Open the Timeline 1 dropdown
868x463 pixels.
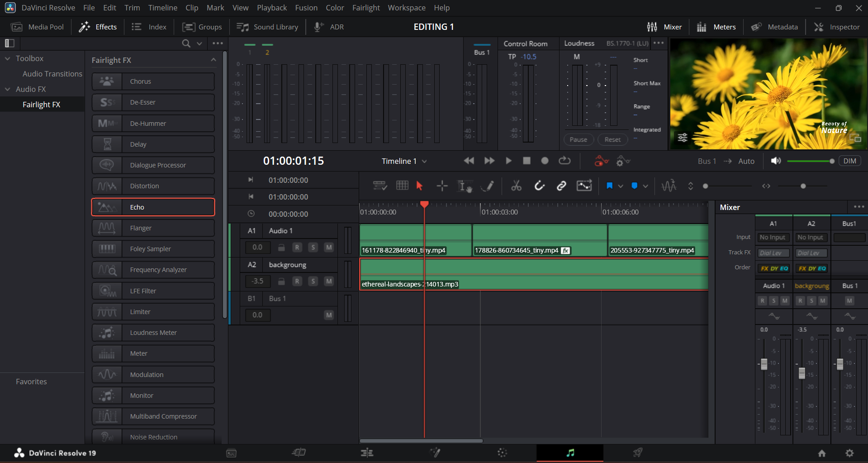pos(404,161)
